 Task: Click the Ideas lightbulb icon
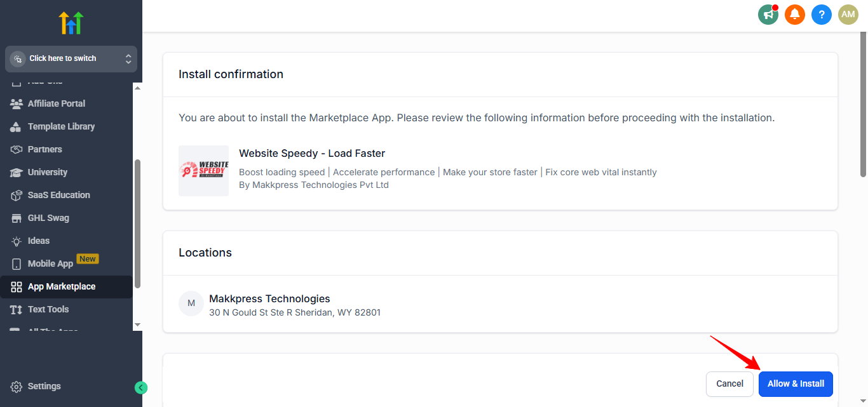[x=17, y=241]
